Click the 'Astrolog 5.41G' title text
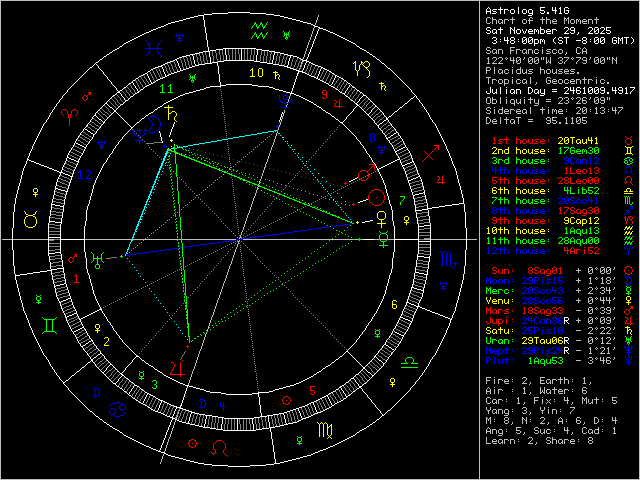 527,11
